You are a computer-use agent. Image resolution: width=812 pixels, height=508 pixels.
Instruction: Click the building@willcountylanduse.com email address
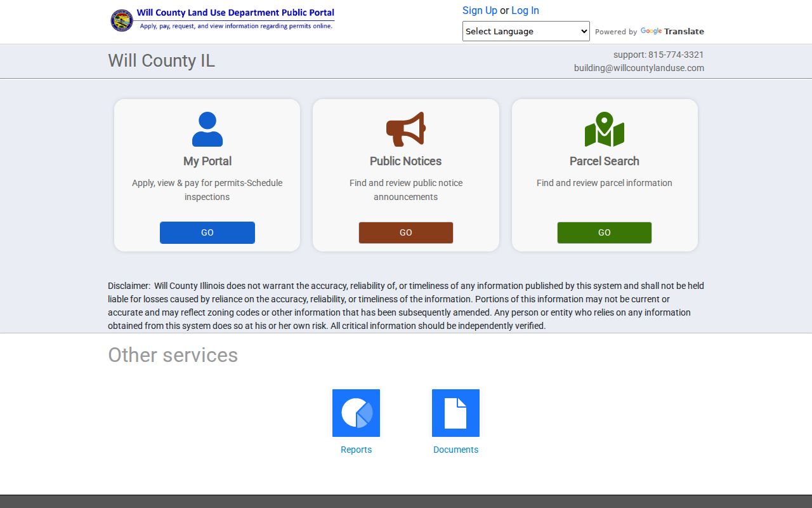(x=639, y=68)
